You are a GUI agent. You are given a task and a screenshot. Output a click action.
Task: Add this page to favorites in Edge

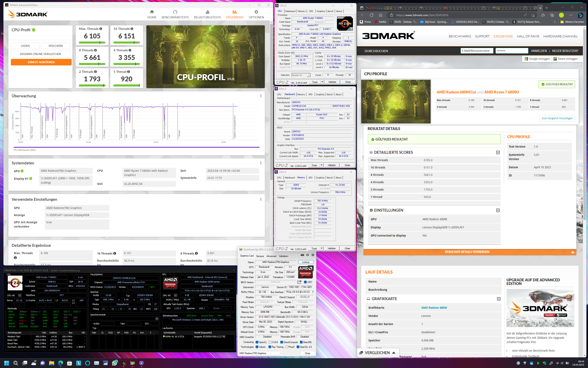(x=533, y=15)
